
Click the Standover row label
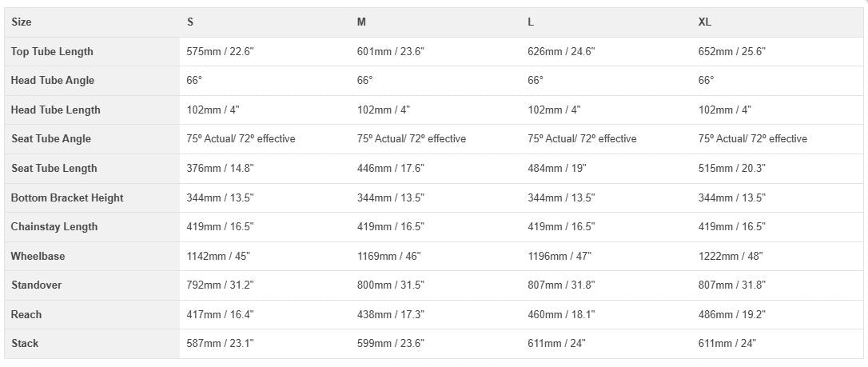tap(36, 285)
